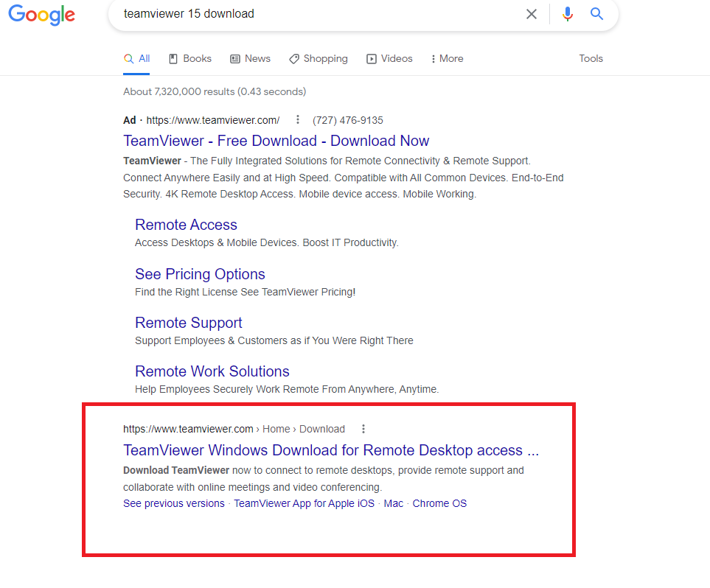The image size is (710, 588).
Task: Open three-dot menu beside organic result URL
Action: click(x=363, y=429)
